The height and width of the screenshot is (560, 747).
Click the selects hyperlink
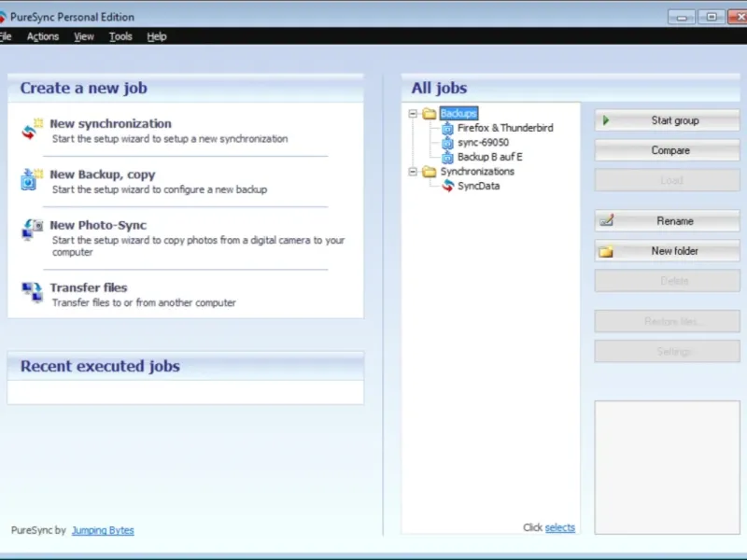559,527
